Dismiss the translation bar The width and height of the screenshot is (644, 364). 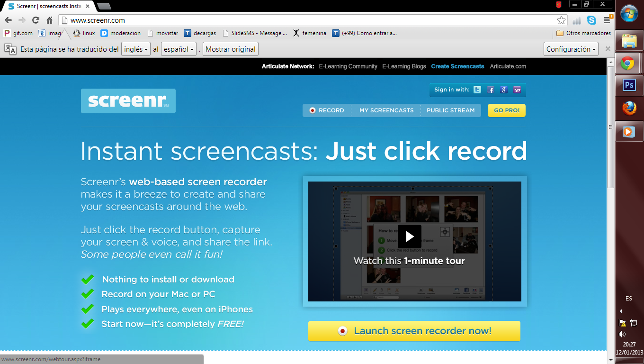pyautogui.click(x=608, y=49)
